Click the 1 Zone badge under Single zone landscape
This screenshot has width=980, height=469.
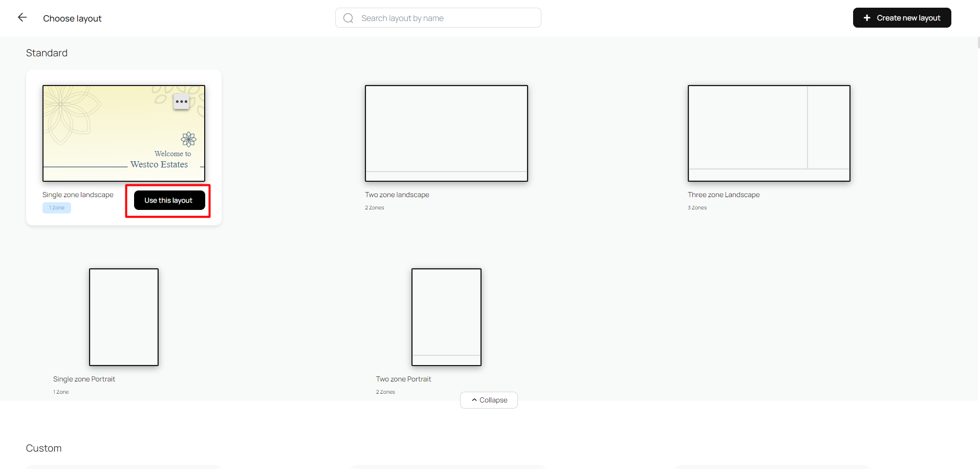(57, 208)
